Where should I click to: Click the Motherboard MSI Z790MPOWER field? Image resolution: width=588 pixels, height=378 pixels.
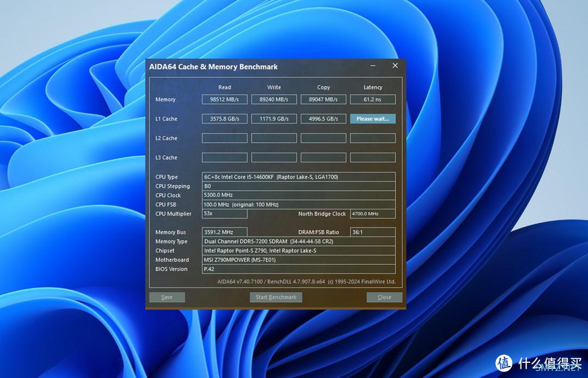pos(298,260)
